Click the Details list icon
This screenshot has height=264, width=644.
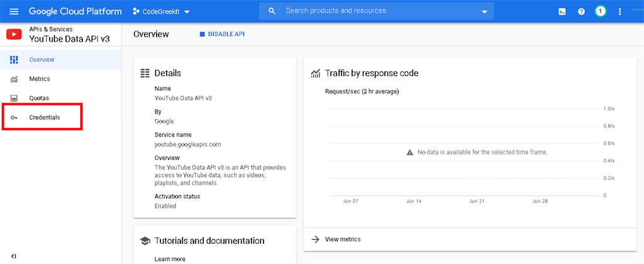tap(145, 73)
